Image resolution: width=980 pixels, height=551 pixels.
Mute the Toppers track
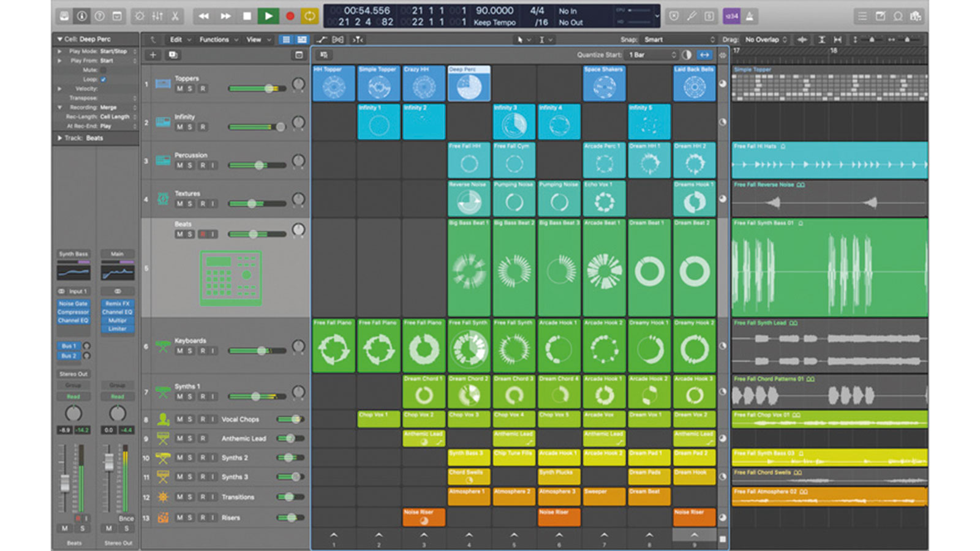[x=179, y=89]
